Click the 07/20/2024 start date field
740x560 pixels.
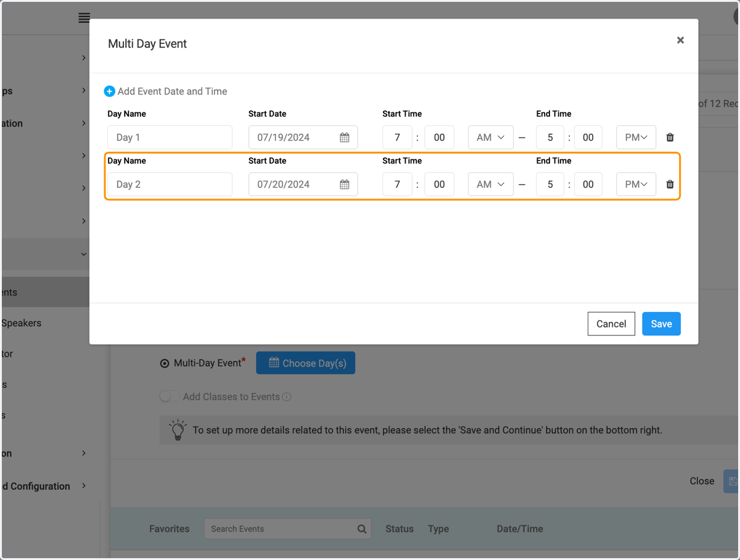click(x=303, y=184)
